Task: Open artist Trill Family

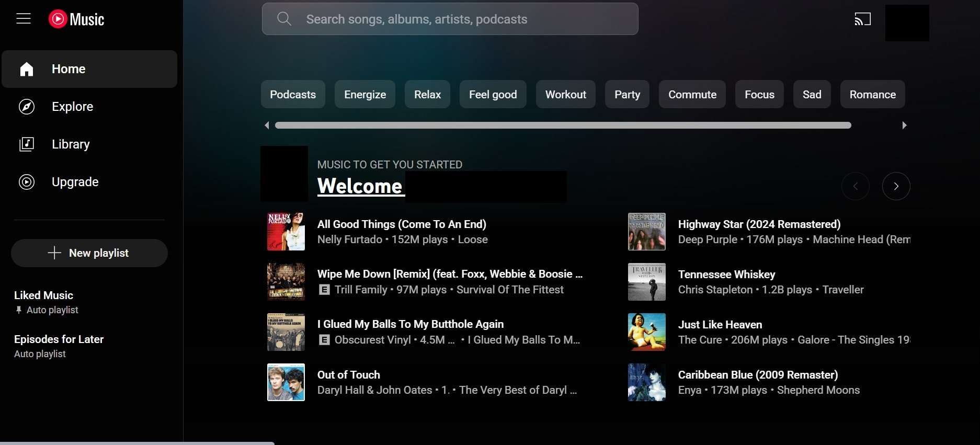Action: tap(361, 290)
